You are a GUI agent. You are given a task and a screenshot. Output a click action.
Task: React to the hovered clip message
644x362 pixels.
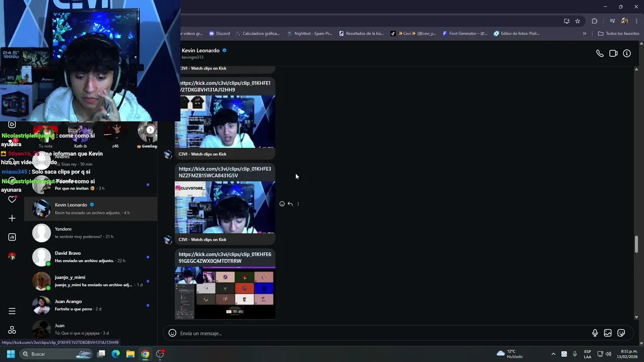tap(282, 204)
